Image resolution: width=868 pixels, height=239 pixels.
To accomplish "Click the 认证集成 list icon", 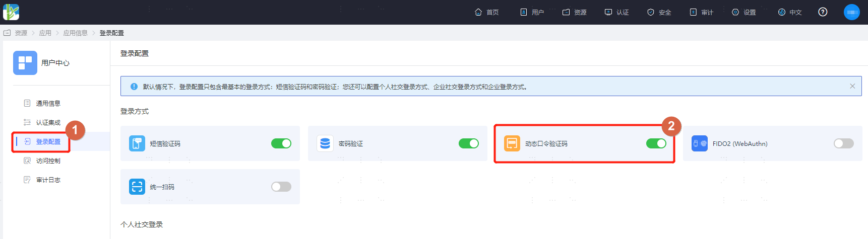I will pos(27,122).
